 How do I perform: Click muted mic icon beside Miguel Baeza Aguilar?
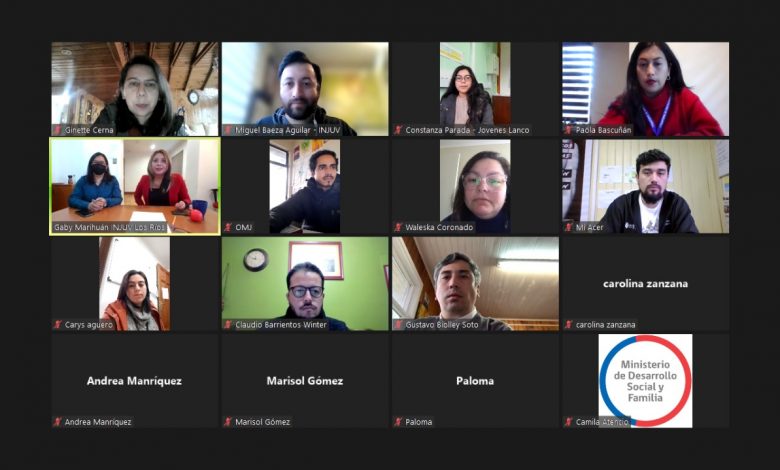pyautogui.click(x=228, y=130)
